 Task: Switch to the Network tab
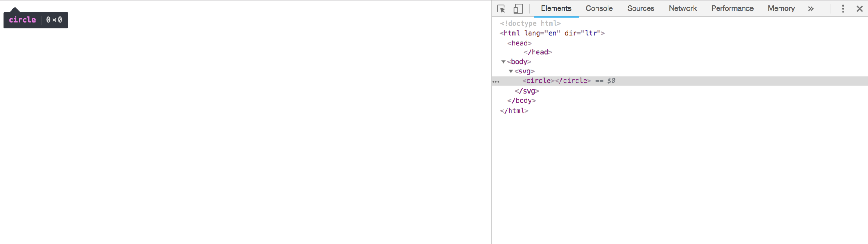tap(682, 8)
